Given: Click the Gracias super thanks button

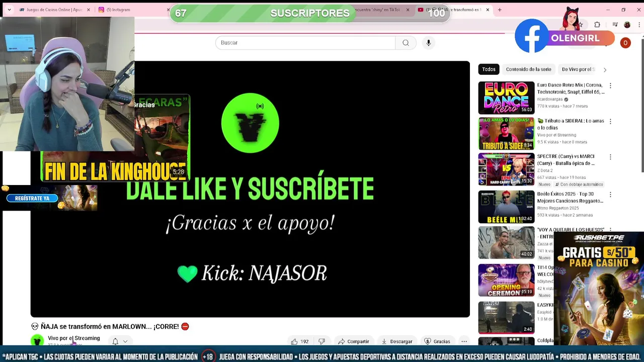Looking at the screenshot, I should (437, 341).
